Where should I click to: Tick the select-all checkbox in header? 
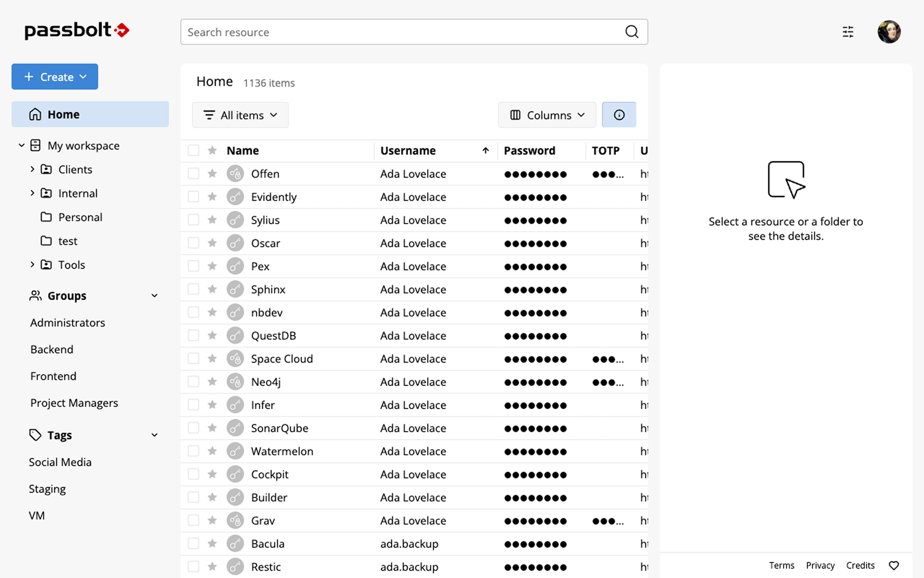tap(193, 150)
